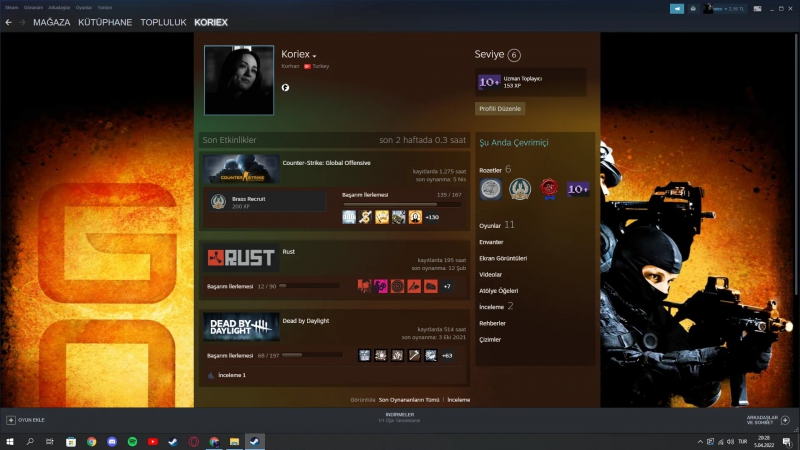Click the pink second Rust achievement icon

coord(381,286)
